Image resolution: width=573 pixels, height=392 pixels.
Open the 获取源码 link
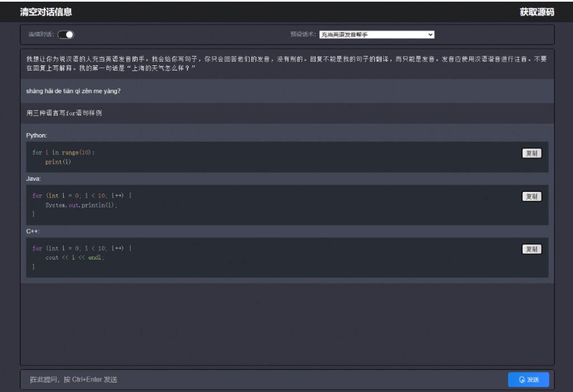click(x=537, y=12)
